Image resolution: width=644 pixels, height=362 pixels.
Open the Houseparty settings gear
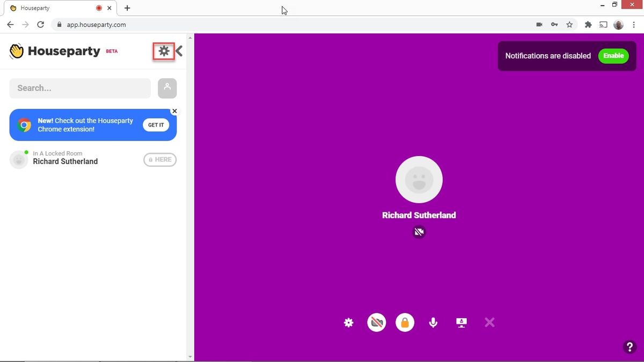164,50
